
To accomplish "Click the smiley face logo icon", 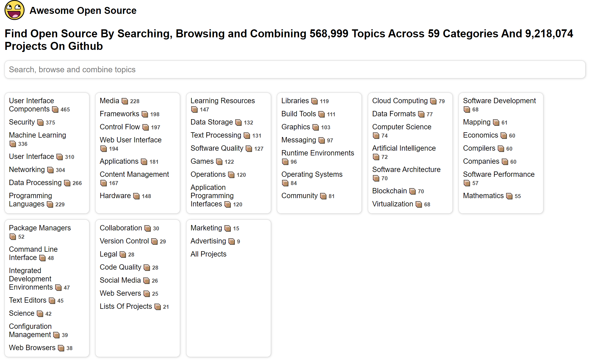I will click(x=14, y=10).
